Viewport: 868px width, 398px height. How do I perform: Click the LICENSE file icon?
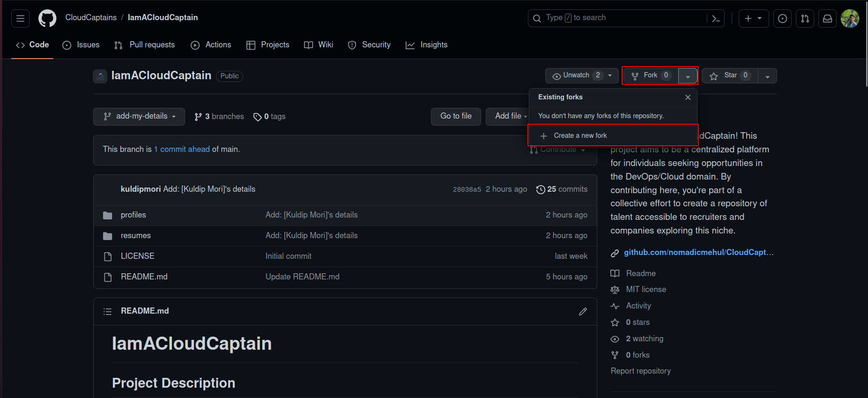pyautogui.click(x=108, y=256)
